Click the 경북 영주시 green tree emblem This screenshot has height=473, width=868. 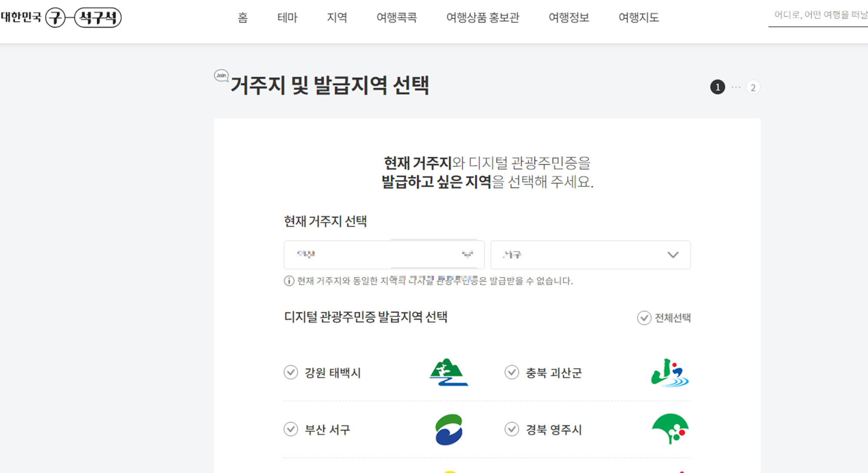click(670, 429)
